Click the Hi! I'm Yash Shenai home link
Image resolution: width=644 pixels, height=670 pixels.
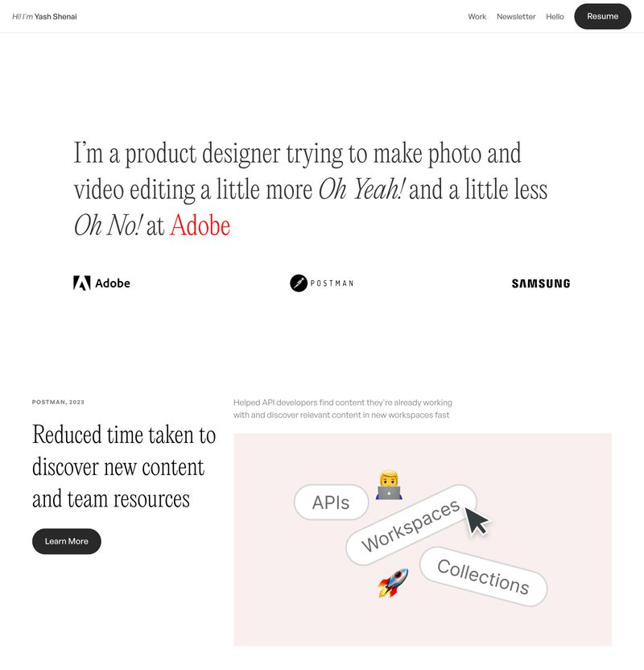tap(44, 17)
